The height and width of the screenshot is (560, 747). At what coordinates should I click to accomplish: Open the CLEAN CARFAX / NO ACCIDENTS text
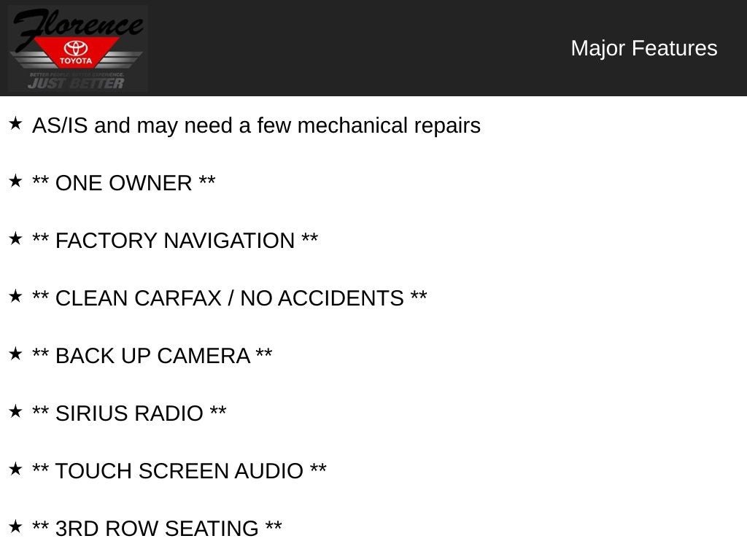229,298
